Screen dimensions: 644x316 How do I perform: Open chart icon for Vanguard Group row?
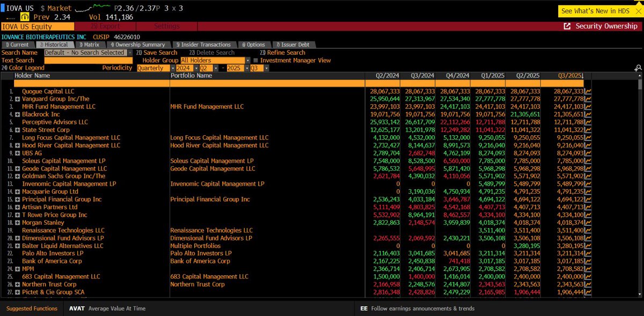[x=588, y=99]
